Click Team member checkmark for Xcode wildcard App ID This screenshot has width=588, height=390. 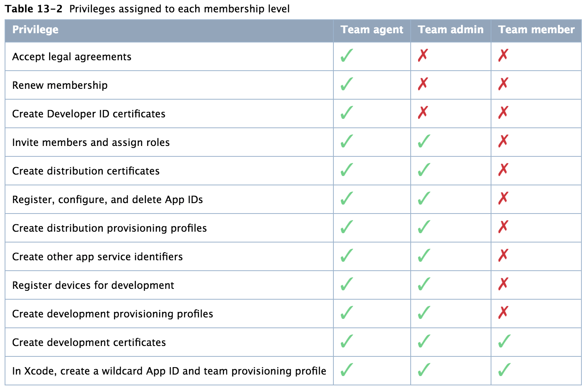pos(504,370)
